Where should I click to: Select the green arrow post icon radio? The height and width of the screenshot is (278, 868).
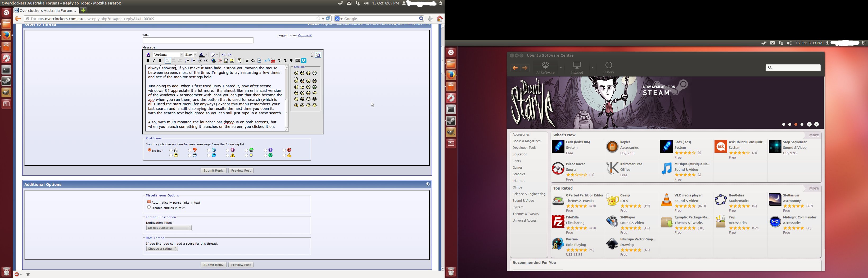tap(265, 156)
